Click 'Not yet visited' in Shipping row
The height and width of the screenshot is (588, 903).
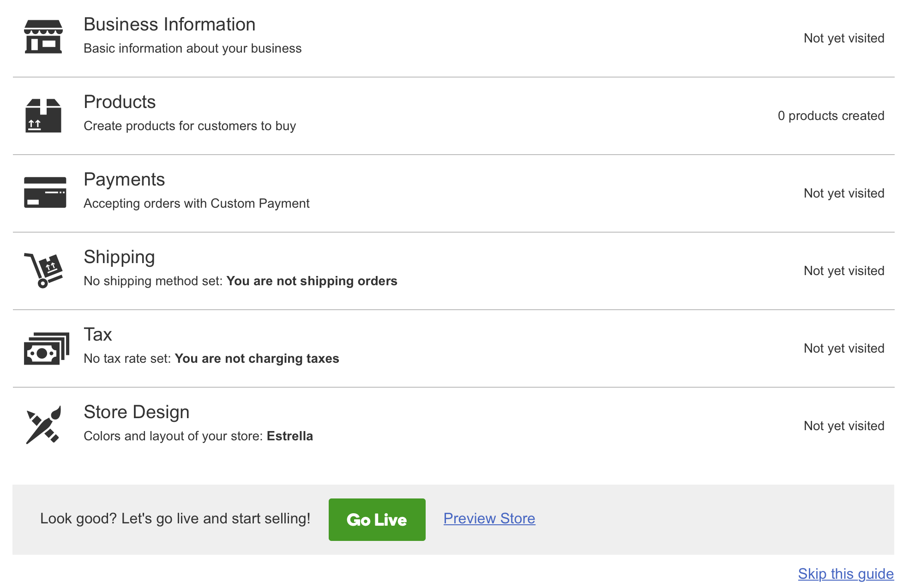844,271
